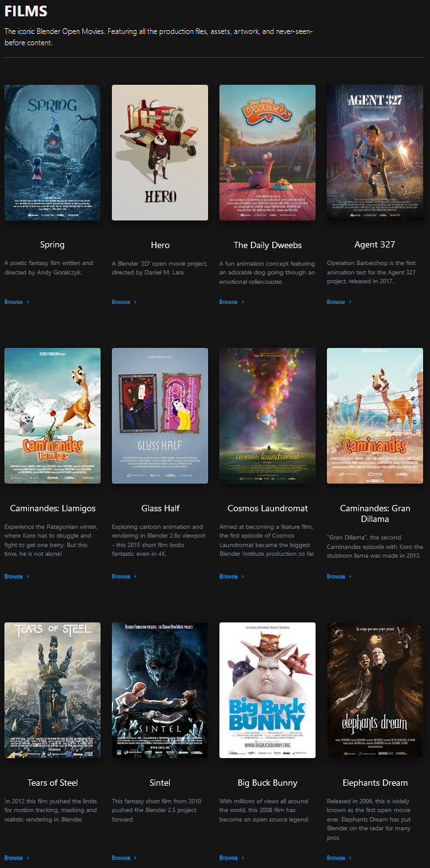Click the Caminandes Llamigos poster

point(52,416)
